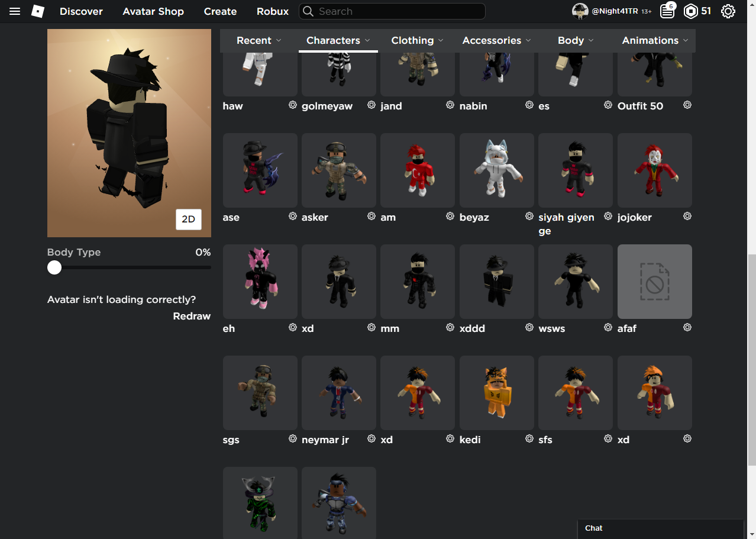756x539 pixels.
Task: Select the beyaz white wolf outfit
Action: click(497, 170)
